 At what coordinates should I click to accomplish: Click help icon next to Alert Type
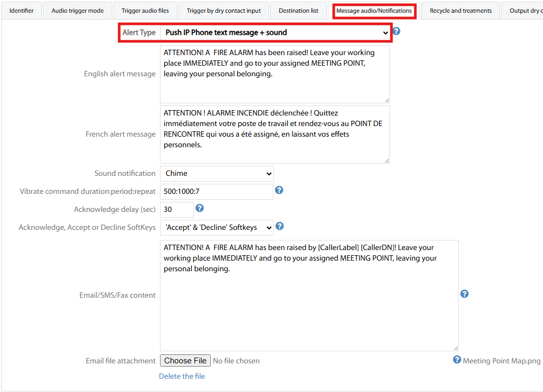[x=396, y=31]
